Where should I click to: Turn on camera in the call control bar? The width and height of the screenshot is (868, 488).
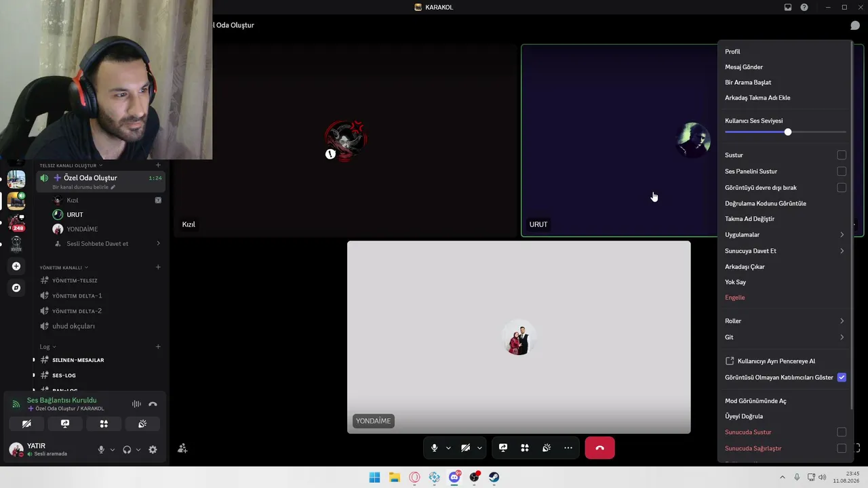(x=465, y=448)
